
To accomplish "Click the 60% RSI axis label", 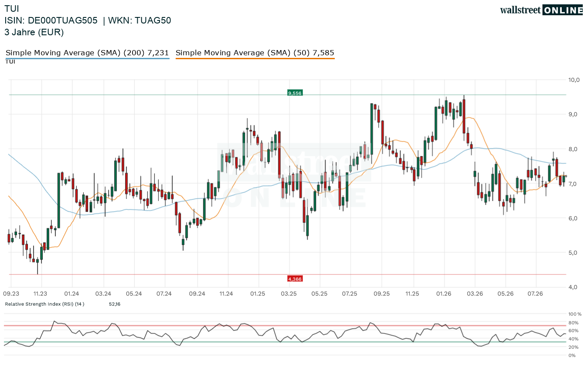I will click(x=573, y=331).
